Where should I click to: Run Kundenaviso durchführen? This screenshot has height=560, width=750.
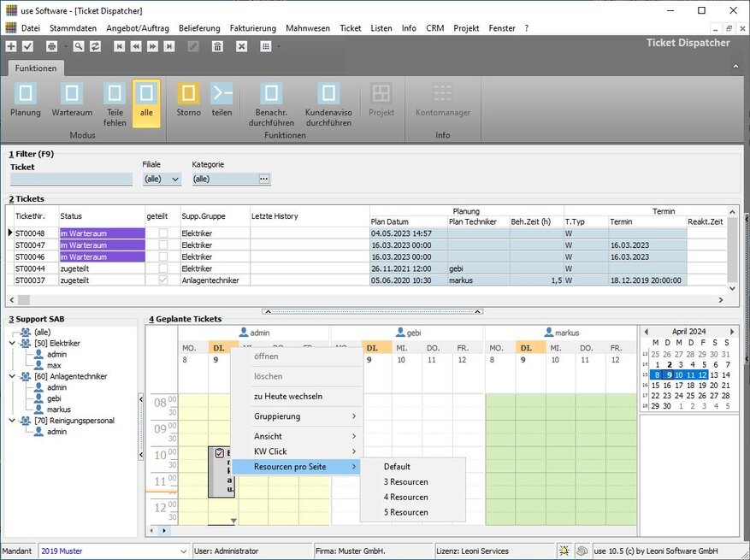coord(328,94)
